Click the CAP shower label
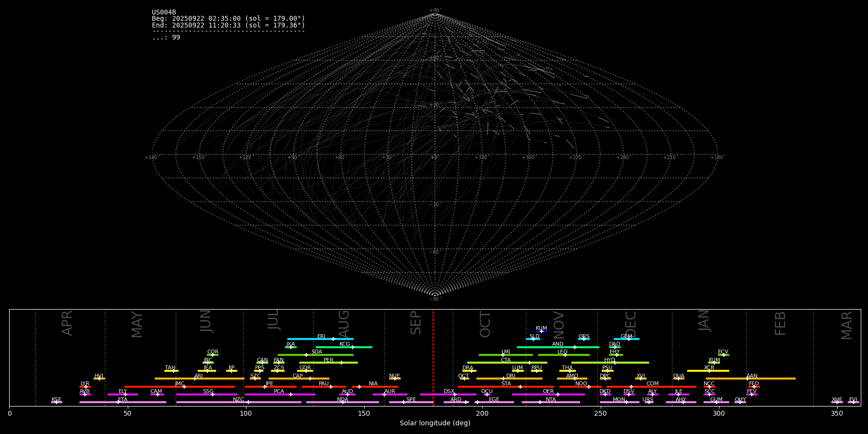 tap(298, 376)
